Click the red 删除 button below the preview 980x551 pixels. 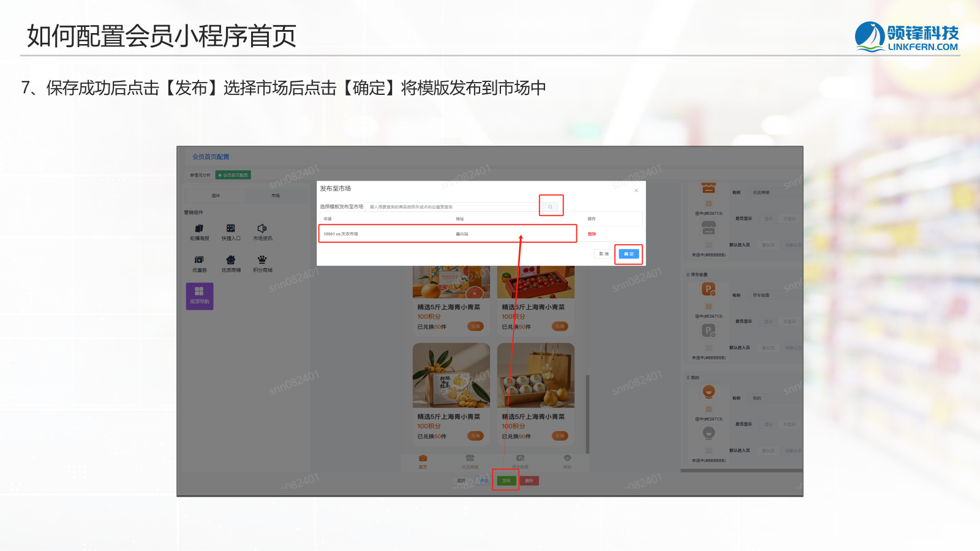point(529,481)
